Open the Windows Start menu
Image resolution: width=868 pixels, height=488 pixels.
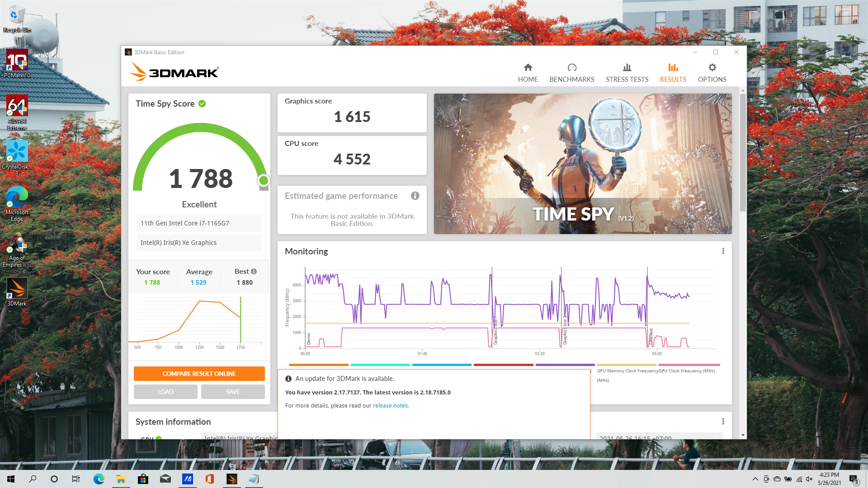click(11, 479)
